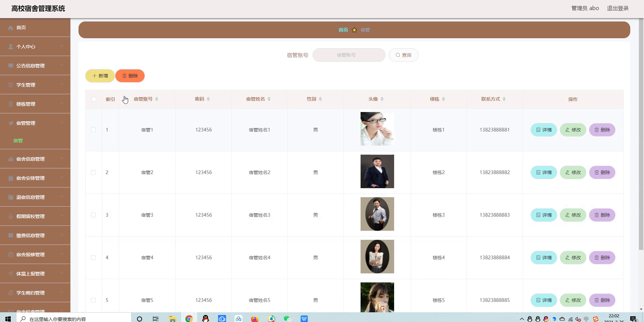644x322 pixels.
Task: Open Chrome from the taskbar
Action: (x=189, y=319)
